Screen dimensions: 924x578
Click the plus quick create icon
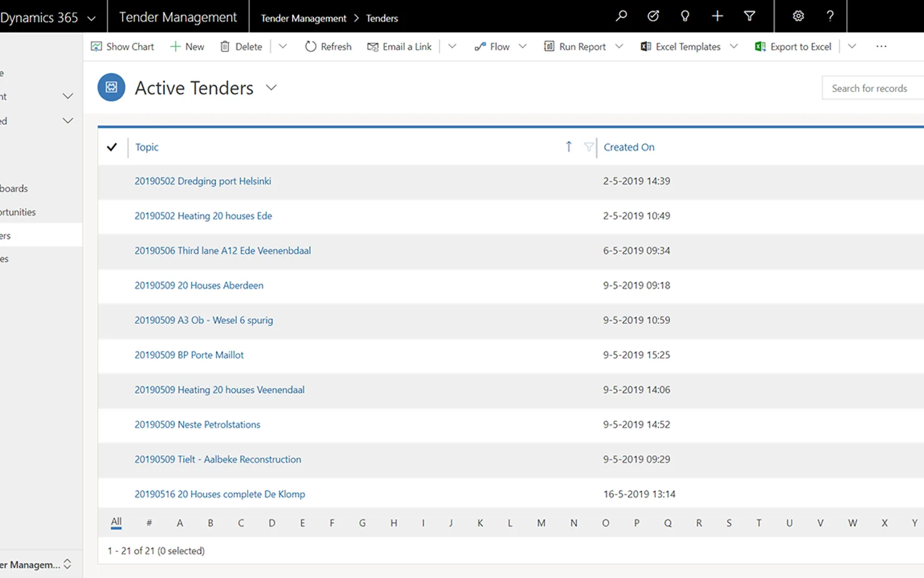(717, 16)
